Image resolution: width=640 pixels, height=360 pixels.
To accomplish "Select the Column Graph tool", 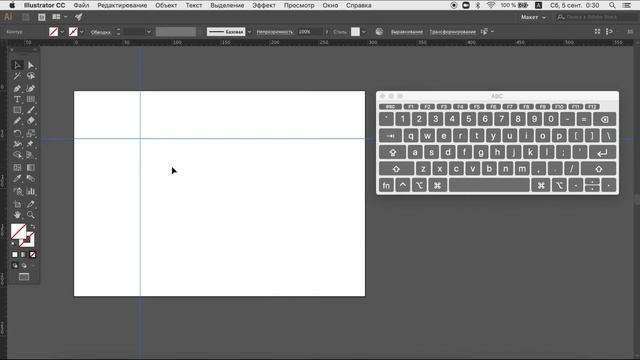I will [x=31, y=191].
